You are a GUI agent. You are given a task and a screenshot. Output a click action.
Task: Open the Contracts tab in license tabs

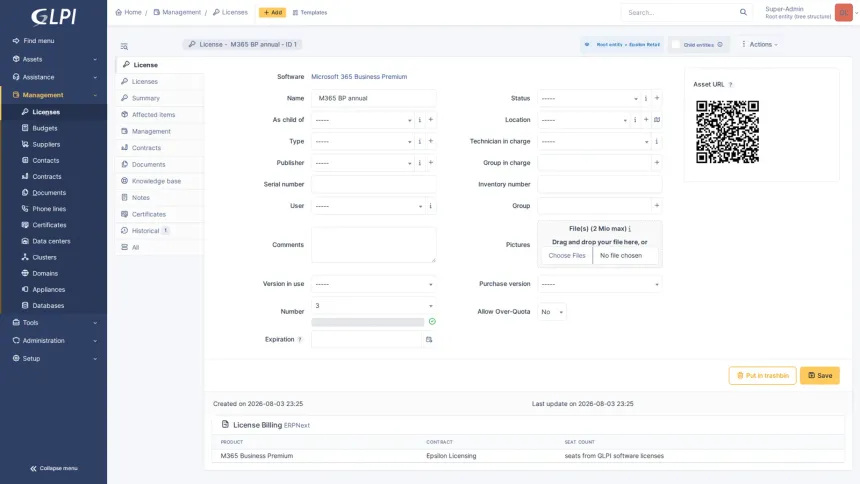pos(160,148)
